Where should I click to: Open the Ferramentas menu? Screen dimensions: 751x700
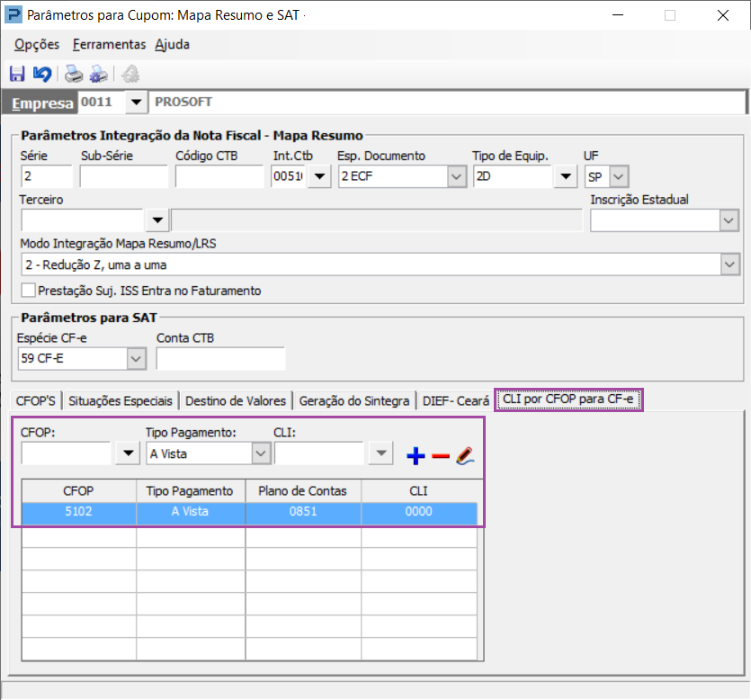[109, 45]
